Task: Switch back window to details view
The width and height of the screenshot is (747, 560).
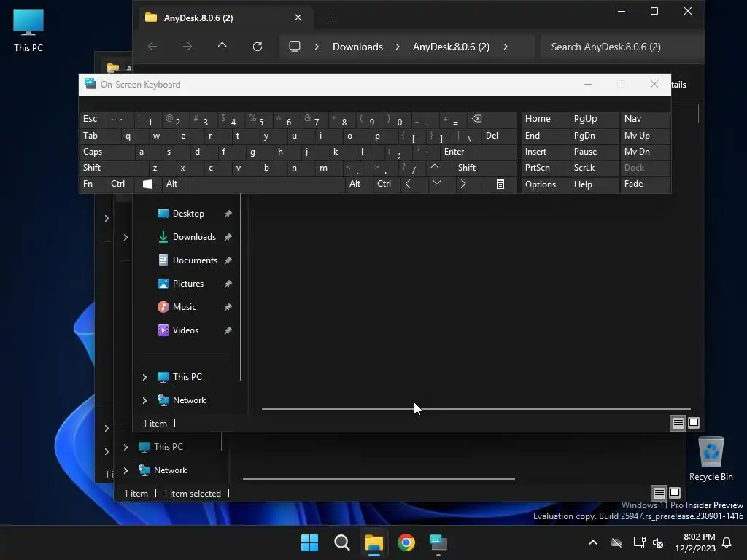Action: 659,493
